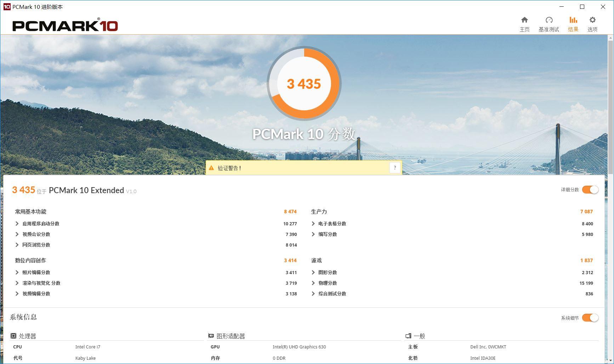The image size is (614, 364).
Task: Click the PCMark 10 title bar app icon
Action: [7, 7]
